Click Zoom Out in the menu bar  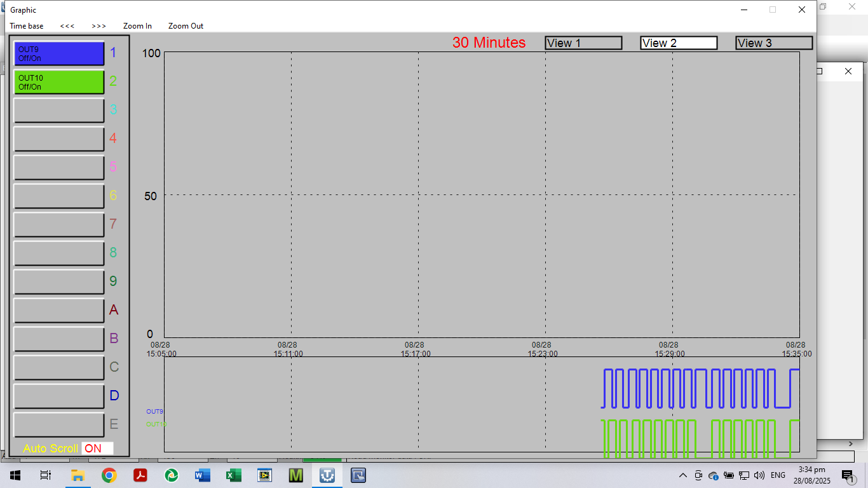(186, 26)
